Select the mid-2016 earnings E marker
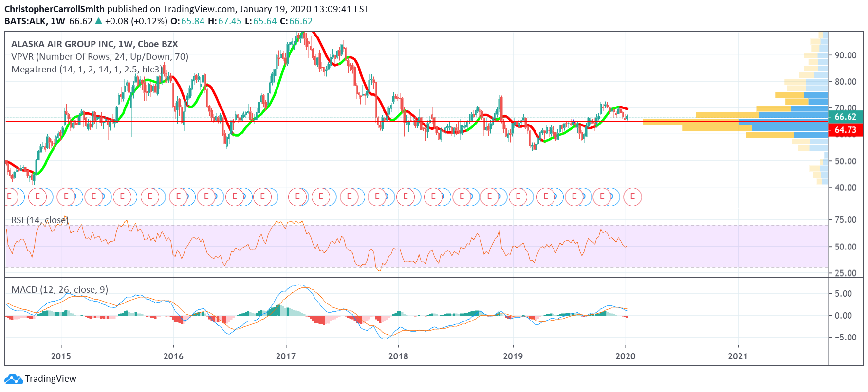This screenshot has width=868, height=392. pos(234,197)
